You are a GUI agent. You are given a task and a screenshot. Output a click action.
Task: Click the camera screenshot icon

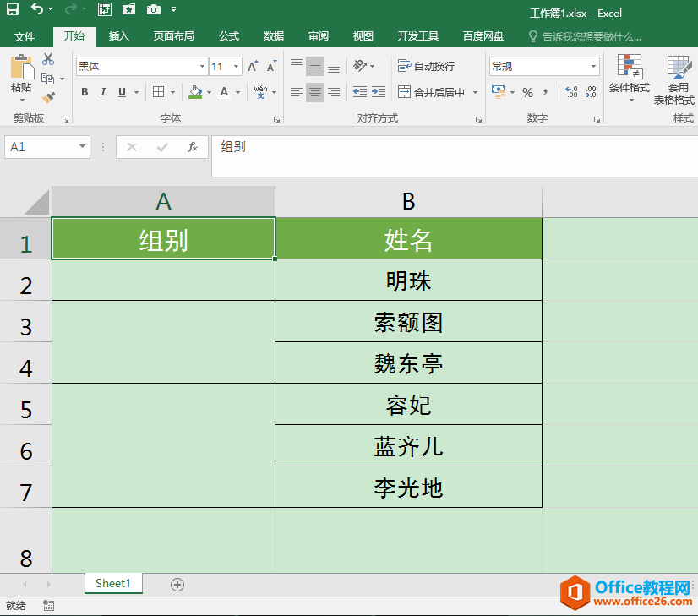coord(154,9)
